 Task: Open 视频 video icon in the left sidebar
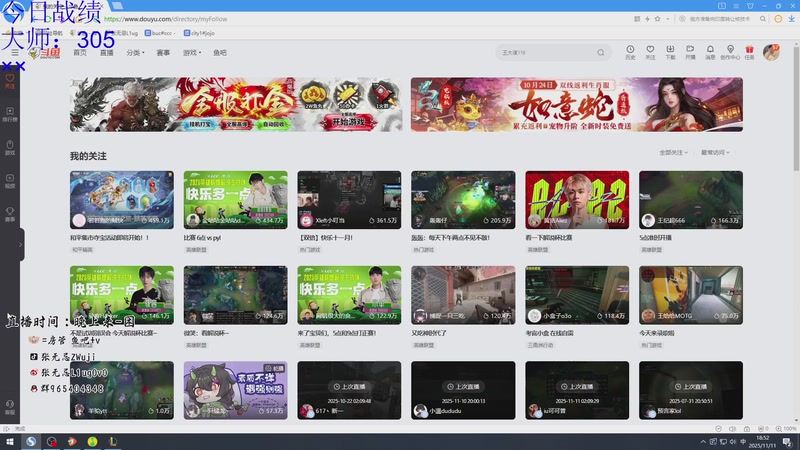(10, 181)
